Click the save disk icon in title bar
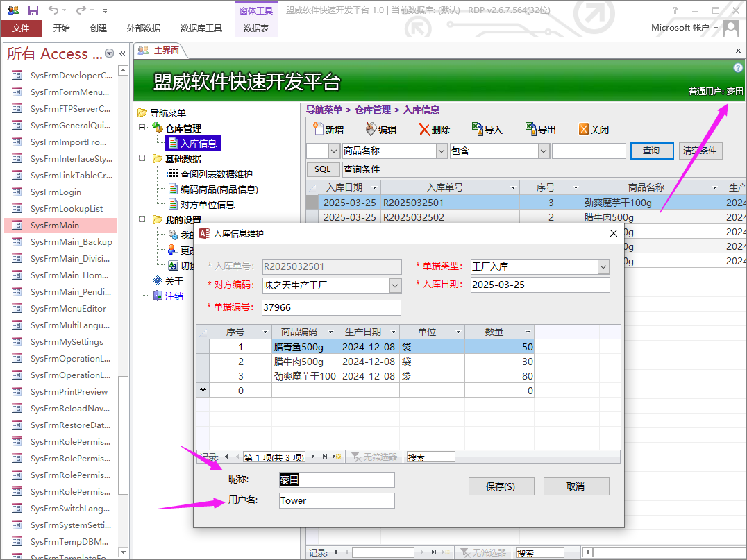This screenshot has width=747, height=560. click(x=33, y=10)
